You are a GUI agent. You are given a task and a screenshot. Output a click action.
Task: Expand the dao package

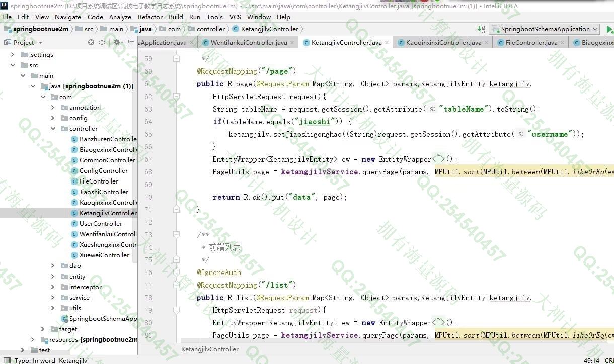tap(53, 265)
